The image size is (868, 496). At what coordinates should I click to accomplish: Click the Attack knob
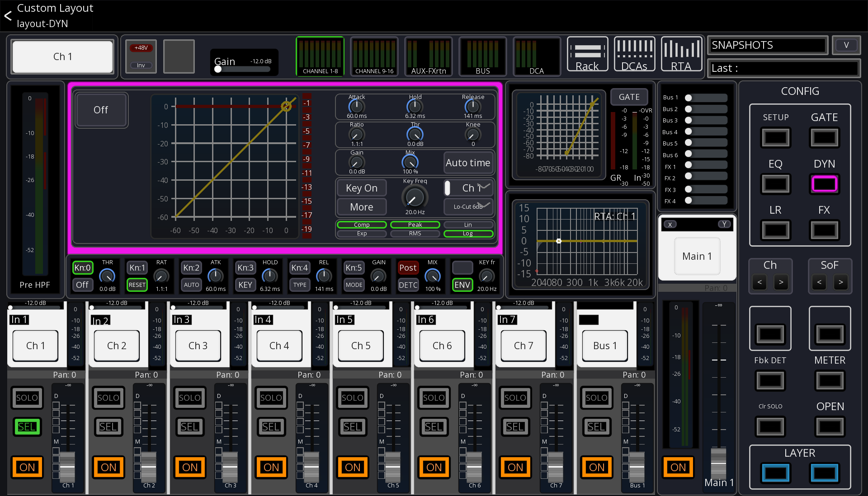(x=356, y=107)
